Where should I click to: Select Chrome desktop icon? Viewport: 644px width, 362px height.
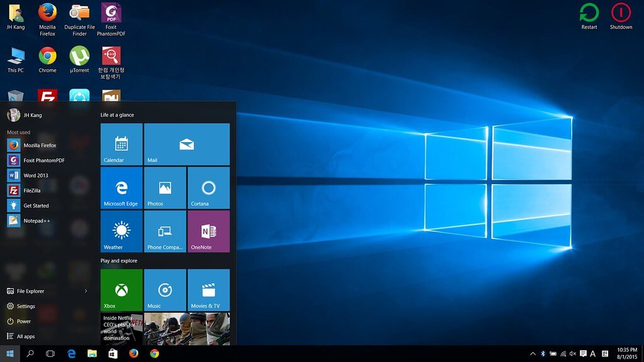tap(47, 60)
